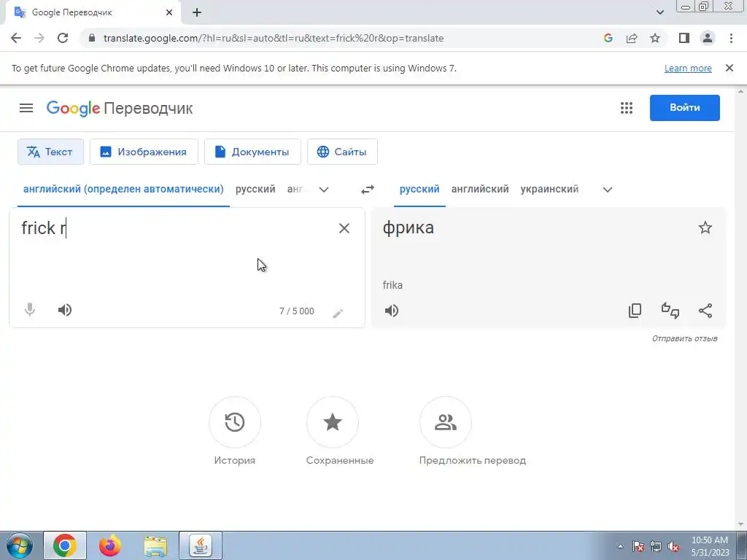Image resolution: width=747 pixels, height=560 pixels.
Task: Open a new browser tab
Action: point(197,12)
